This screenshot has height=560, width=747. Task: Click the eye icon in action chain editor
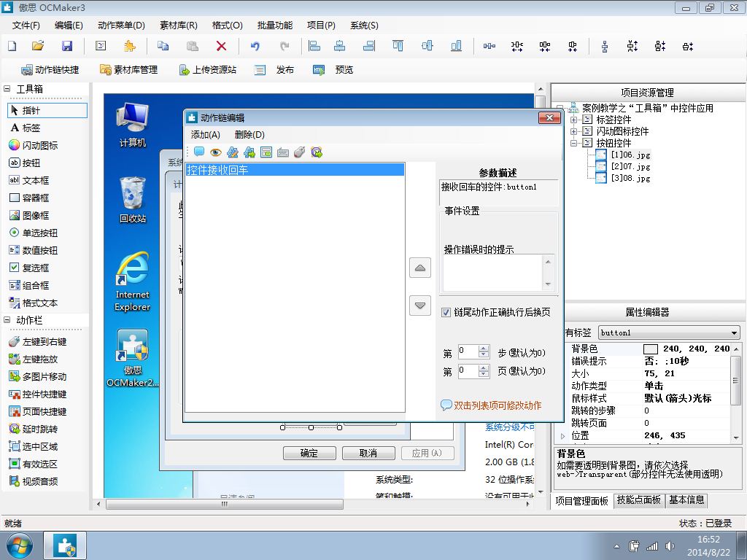tap(216, 152)
